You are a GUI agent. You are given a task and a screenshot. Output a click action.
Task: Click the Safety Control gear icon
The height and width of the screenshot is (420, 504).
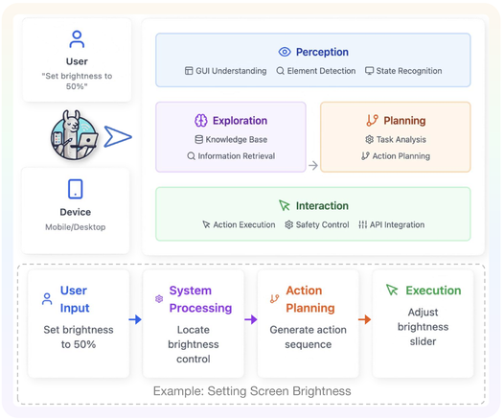coord(289,224)
